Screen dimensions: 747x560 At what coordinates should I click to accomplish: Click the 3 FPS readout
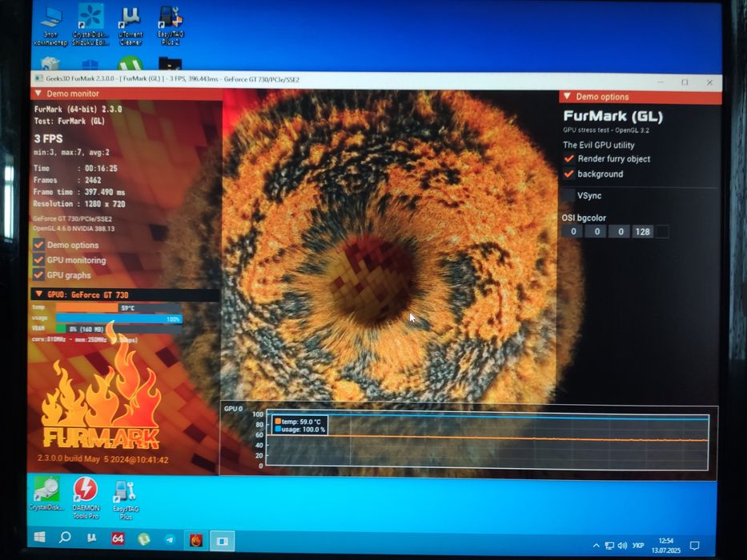[48, 138]
